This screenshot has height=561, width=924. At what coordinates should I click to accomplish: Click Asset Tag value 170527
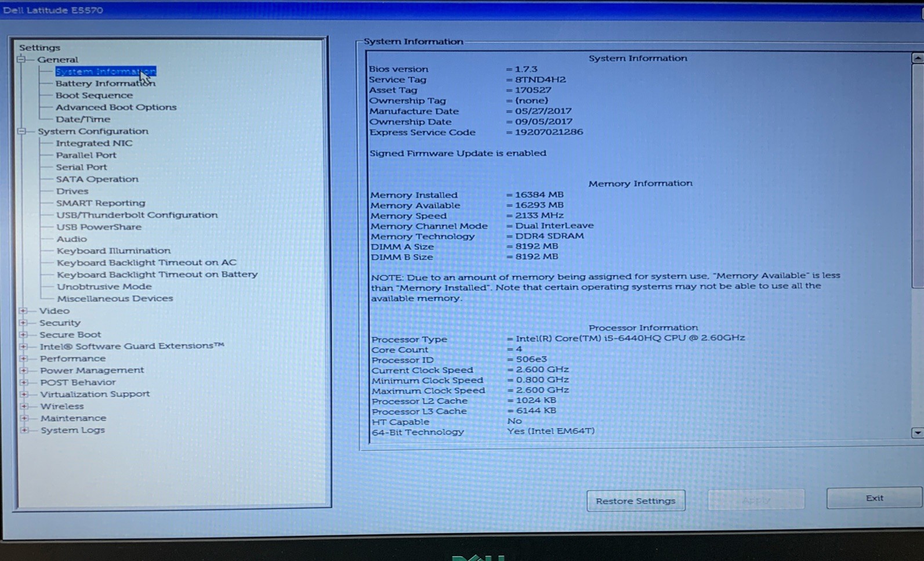pyautogui.click(x=533, y=90)
